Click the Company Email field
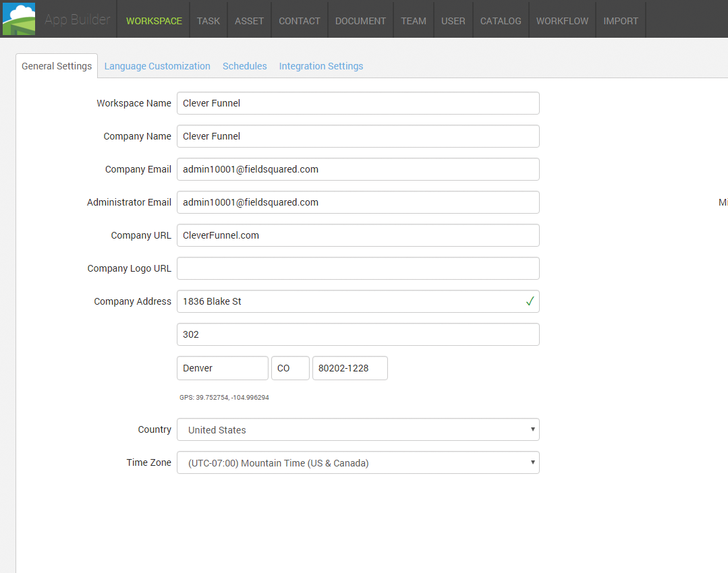Viewport: 728px width, 573px height. click(358, 169)
